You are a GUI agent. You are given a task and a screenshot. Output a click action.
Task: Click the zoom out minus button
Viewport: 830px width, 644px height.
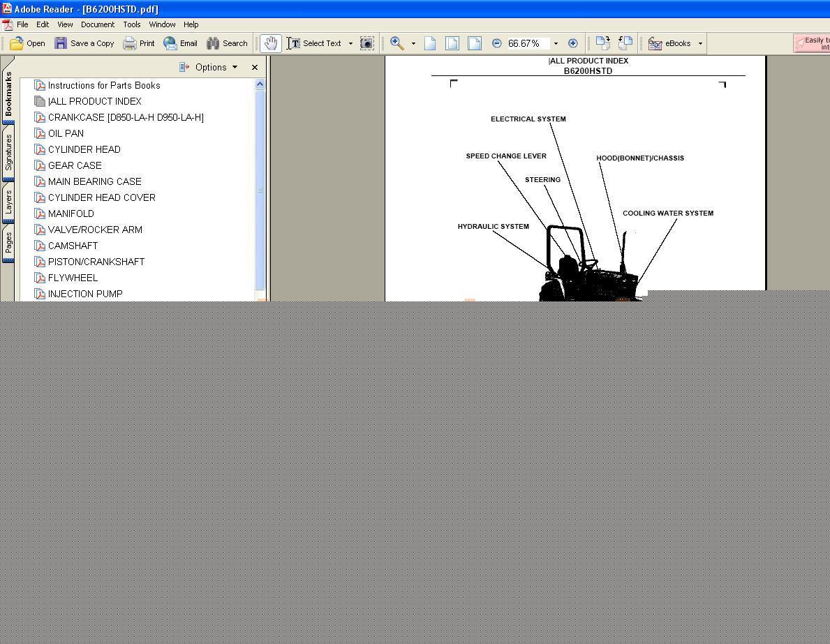pos(496,43)
